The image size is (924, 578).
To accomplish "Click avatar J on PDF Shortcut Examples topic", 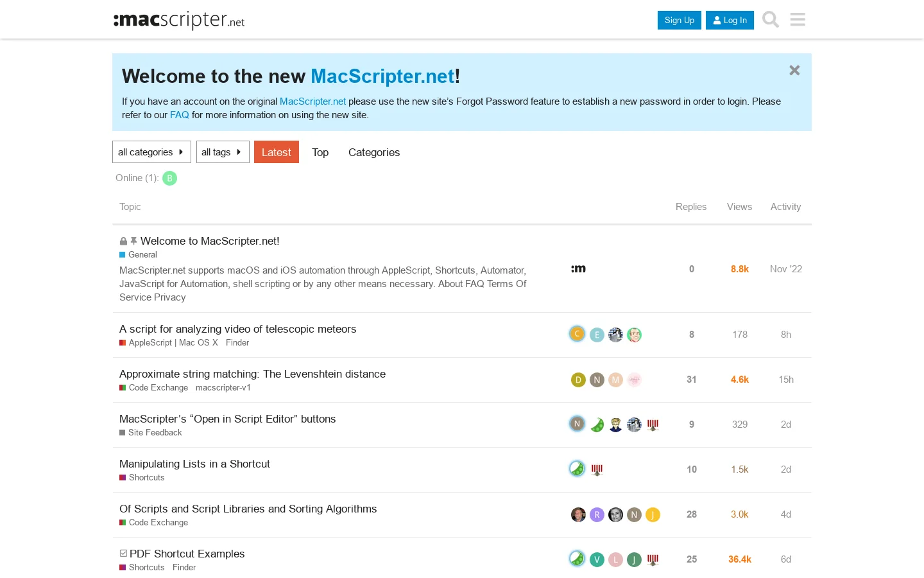I will click(634, 560).
